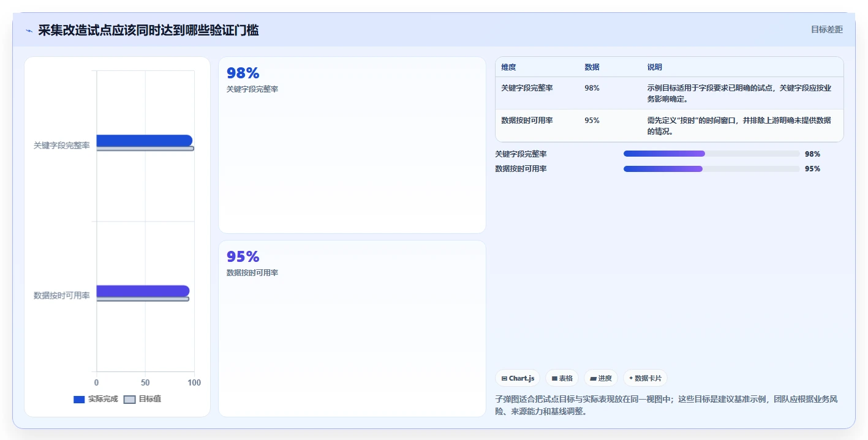Click the 关键字段完整率 table row name

[x=527, y=88]
